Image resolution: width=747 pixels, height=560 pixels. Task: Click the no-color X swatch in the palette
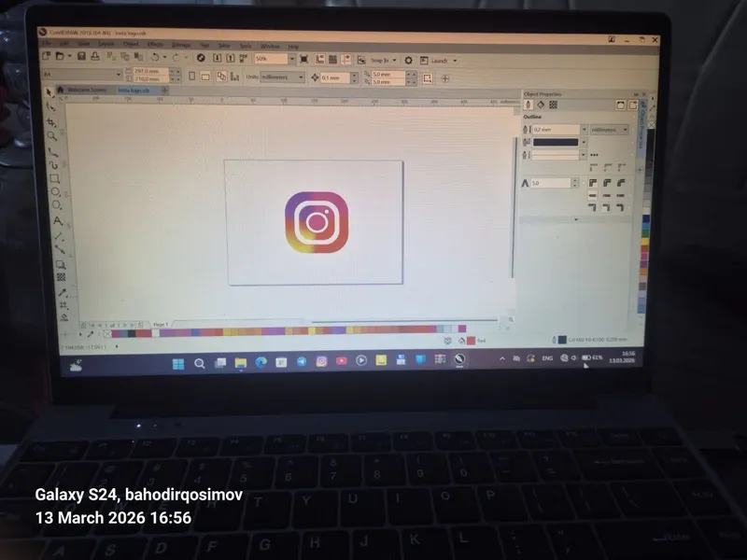pyautogui.click(x=107, y=334)
